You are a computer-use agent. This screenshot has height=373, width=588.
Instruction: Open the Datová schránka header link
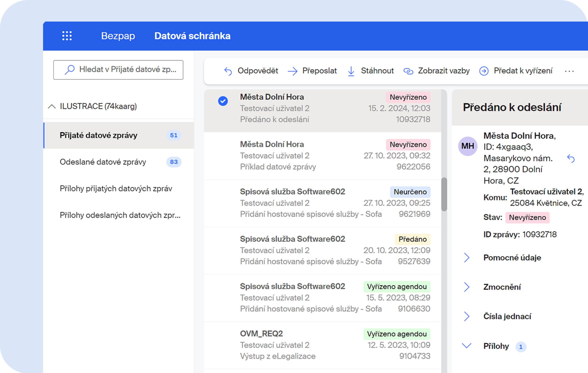click(192, 36)
